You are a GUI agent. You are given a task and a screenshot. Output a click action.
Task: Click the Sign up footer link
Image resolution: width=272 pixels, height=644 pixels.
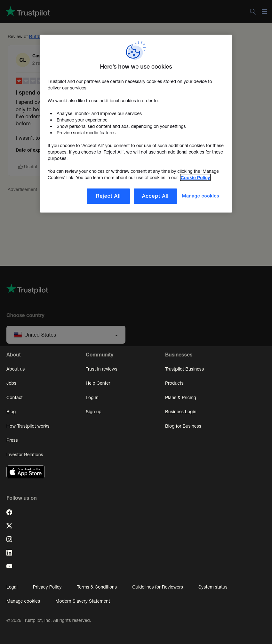[x=93, y=412]
